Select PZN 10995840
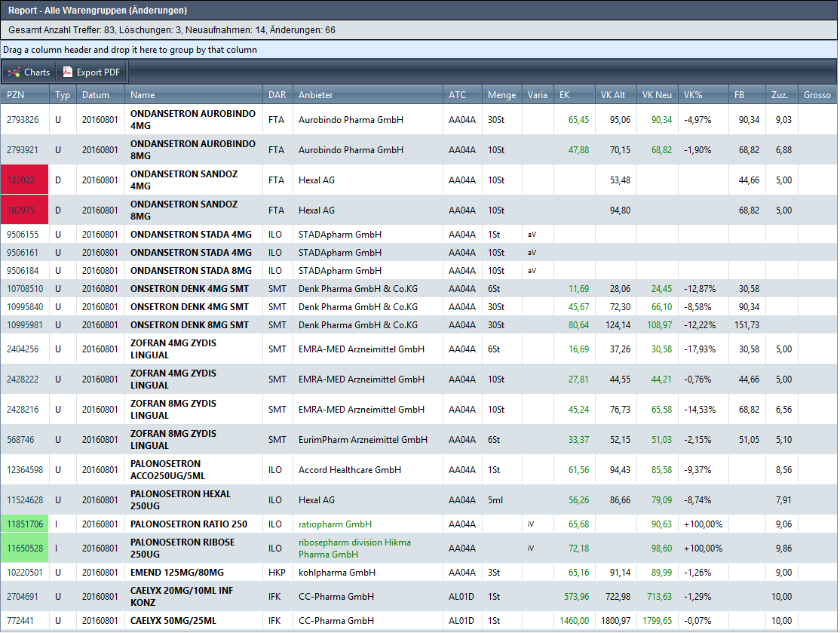 point(25,307)
